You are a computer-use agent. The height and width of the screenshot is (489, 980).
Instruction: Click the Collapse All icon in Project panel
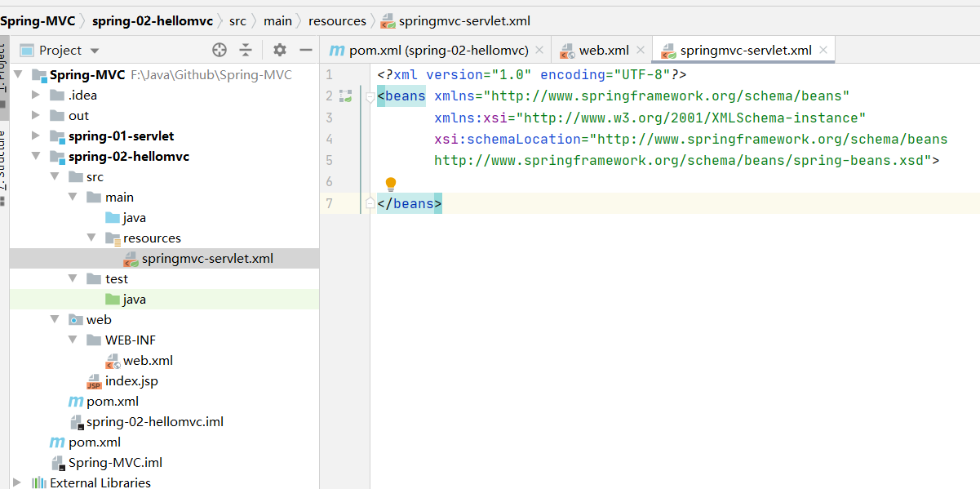[246, 50]
